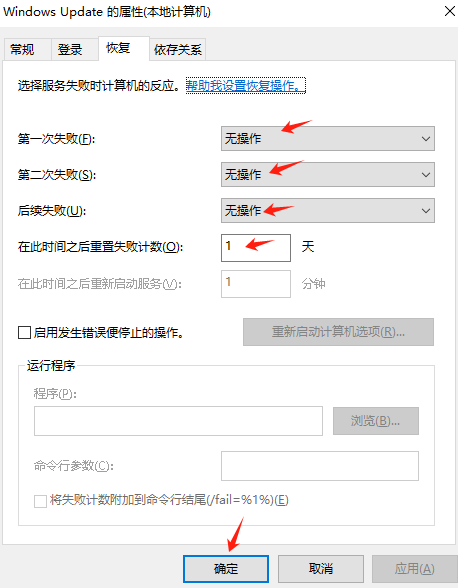Open the 第二次失败 dropdown list
Viewport: 458px width, 588px height.
(x=327, y=174)
